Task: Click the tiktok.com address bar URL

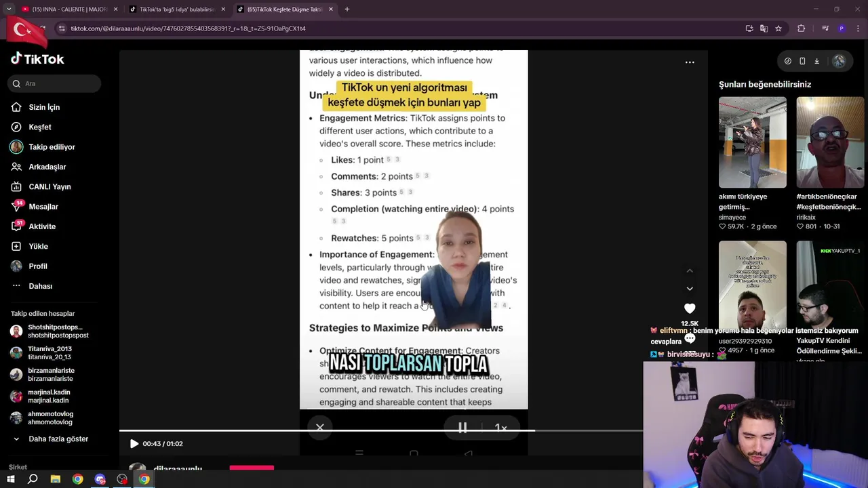Action: (x=189, y=28)
